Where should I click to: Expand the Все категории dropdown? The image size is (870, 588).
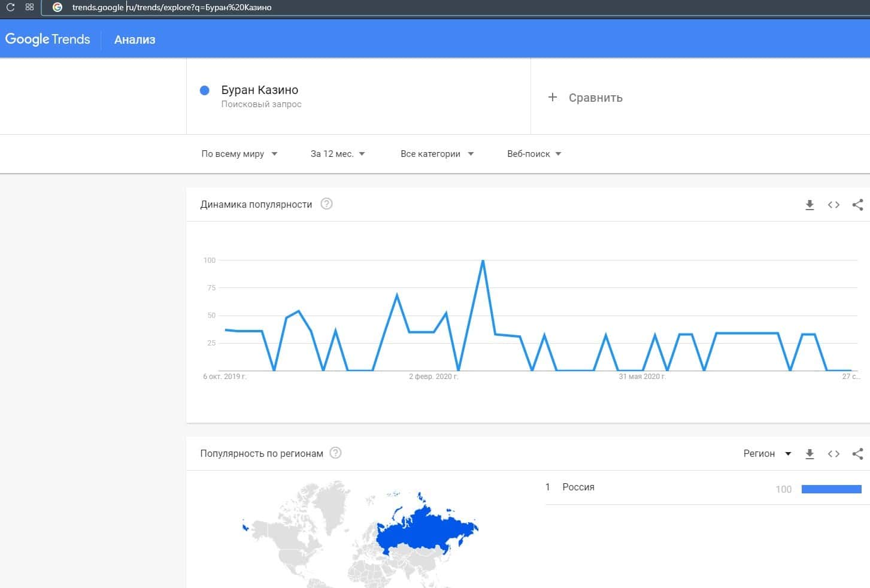pyautogui.click(x=437, y=154)
